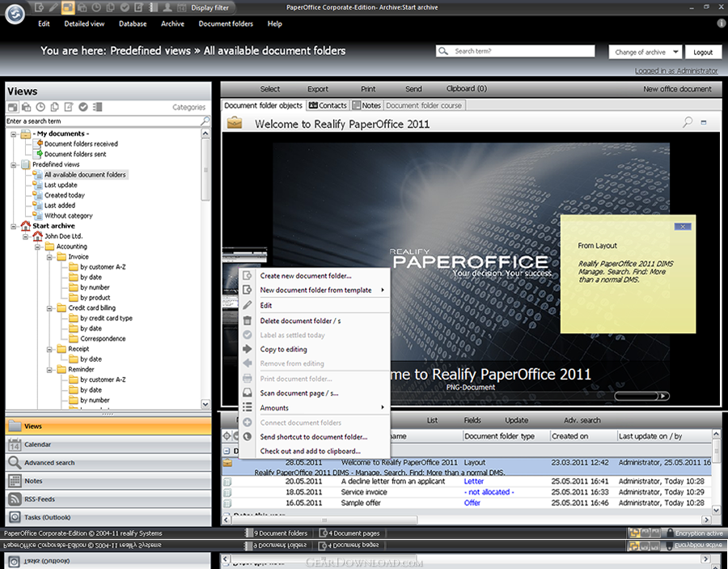Click the info icon at top right
Screen dimensions: 728x569
tap(721, 23)
